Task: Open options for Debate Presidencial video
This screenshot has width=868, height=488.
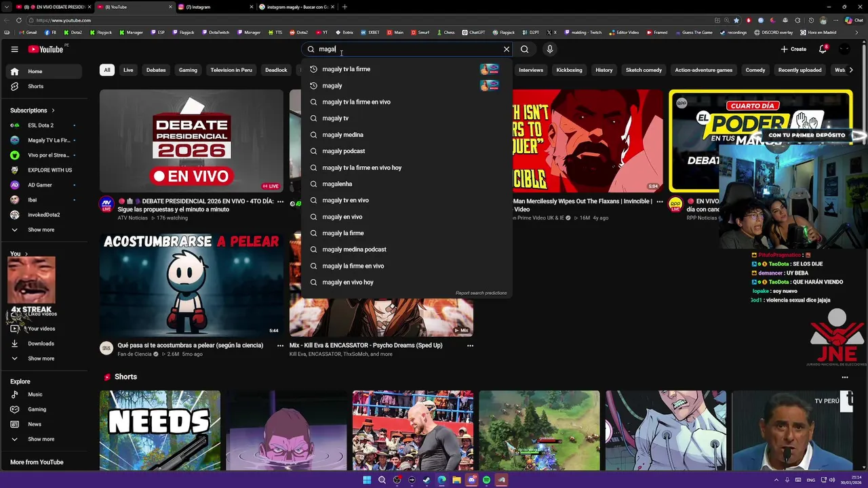Action: (280, 201)
